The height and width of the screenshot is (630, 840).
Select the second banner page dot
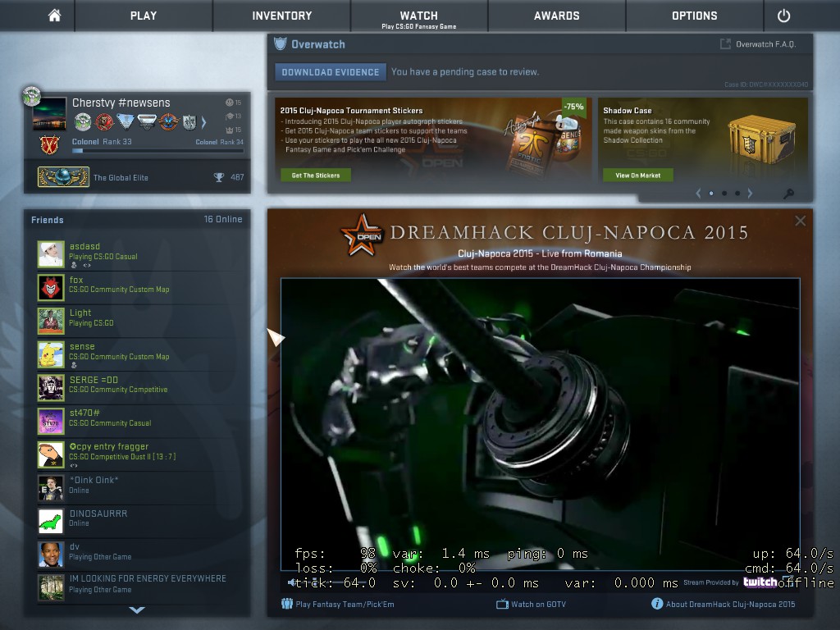point(724,194)
